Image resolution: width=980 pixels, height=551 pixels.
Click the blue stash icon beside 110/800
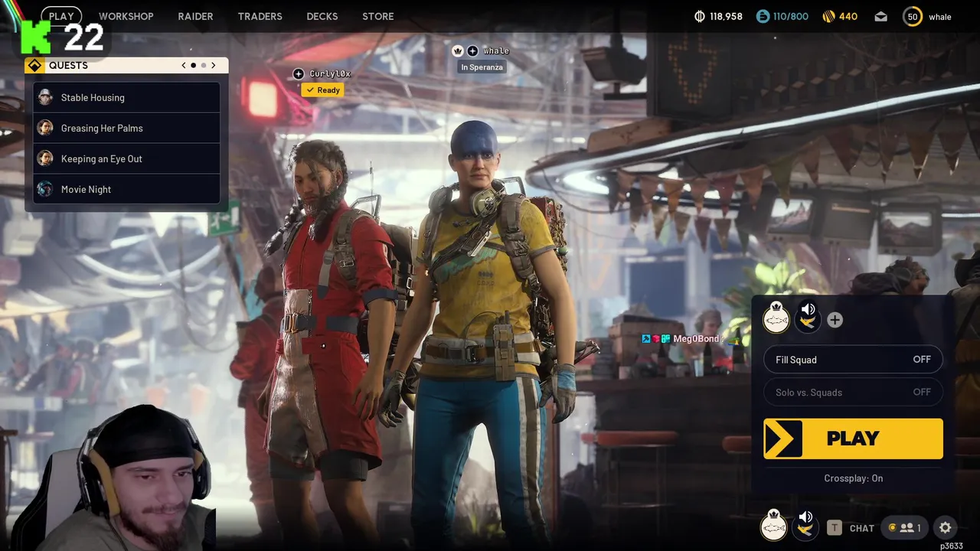tap(763, 16)
